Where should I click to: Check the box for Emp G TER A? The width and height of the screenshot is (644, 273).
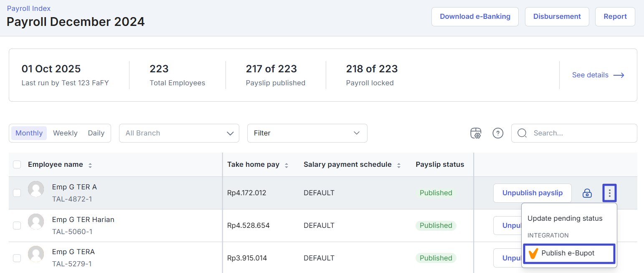(17, 193)
